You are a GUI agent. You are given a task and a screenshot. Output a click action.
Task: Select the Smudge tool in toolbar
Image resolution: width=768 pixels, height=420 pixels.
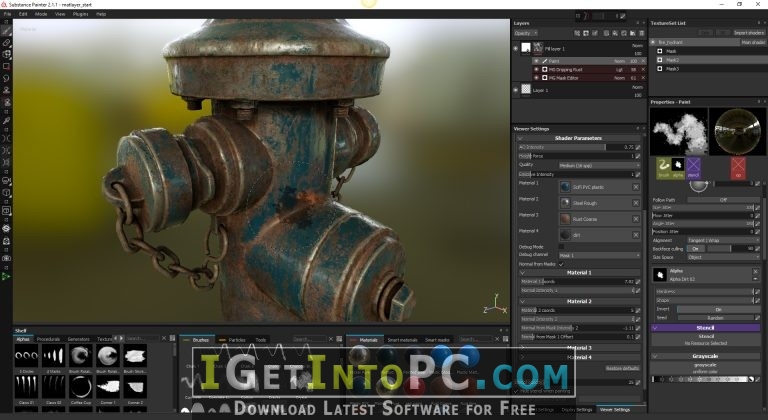pos(7,77)
